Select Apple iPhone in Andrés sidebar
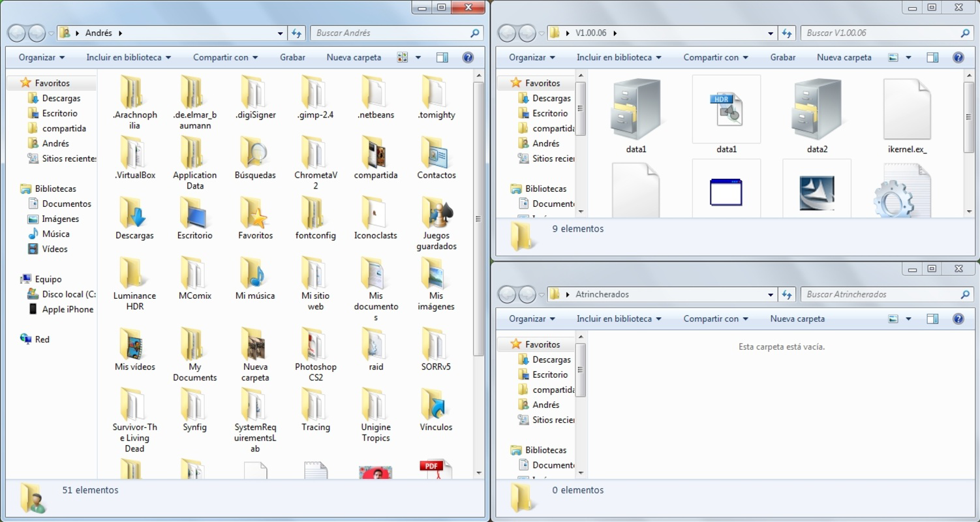Viewport: 980px width, 522px height. pos(61,309)
